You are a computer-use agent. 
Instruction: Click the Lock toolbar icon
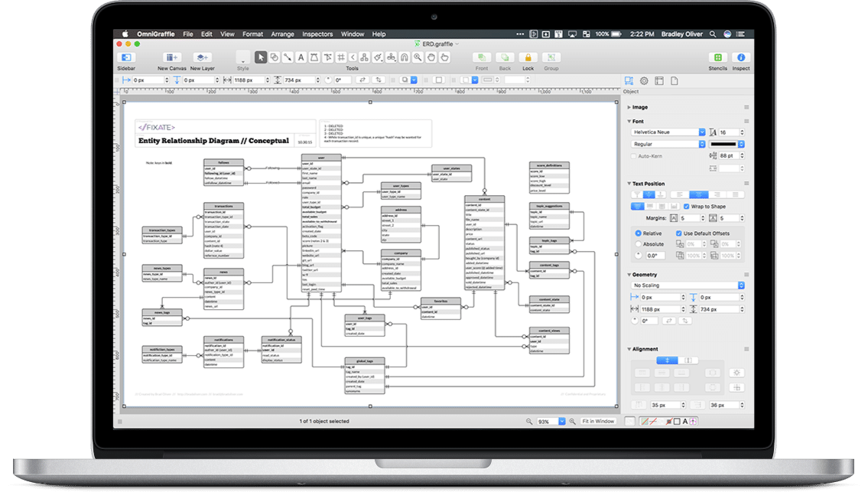(528, 57)
